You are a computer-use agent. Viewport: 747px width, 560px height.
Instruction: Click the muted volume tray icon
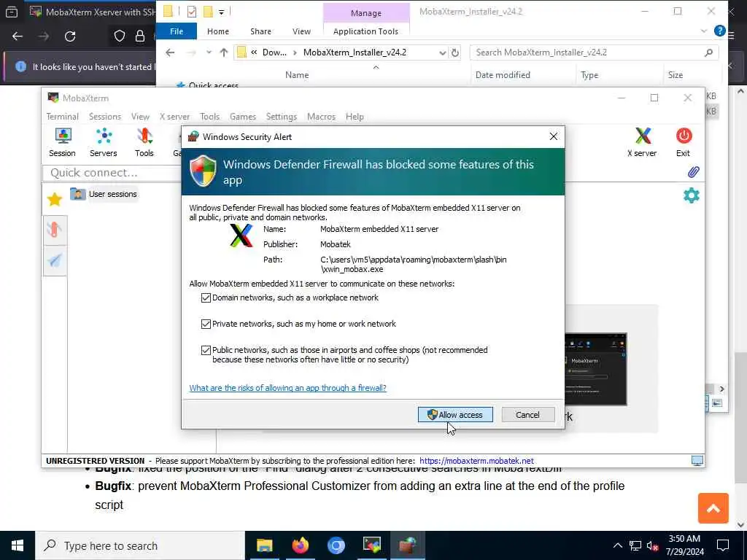click(x=653, y=545)
